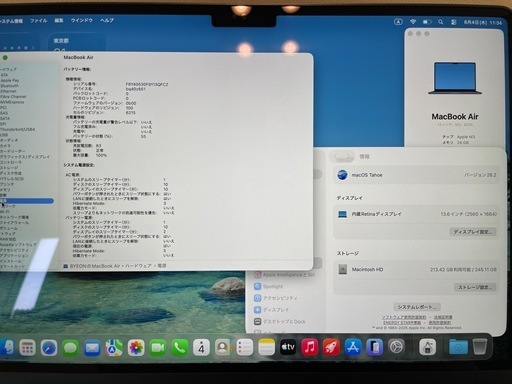Open Music app in Dock

(x=310, y=347)
